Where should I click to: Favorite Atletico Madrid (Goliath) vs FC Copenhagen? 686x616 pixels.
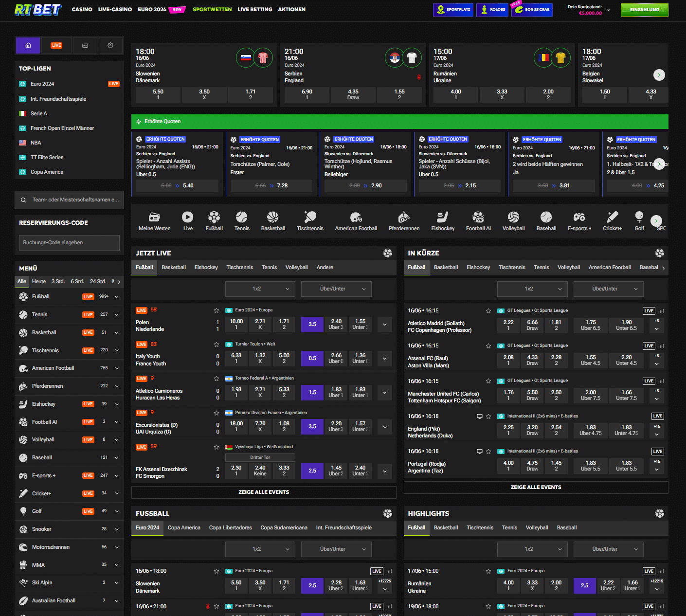tap(488, 311)
